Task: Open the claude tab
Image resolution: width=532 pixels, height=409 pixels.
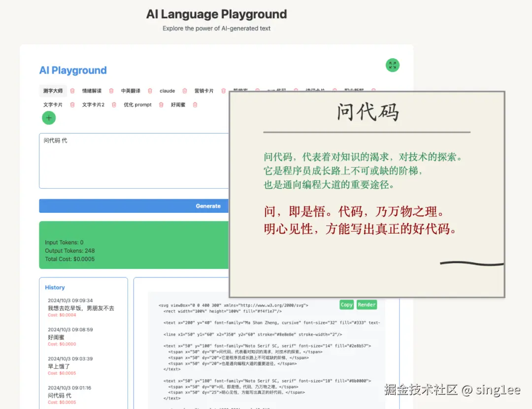Action: [x=167, y=91]
